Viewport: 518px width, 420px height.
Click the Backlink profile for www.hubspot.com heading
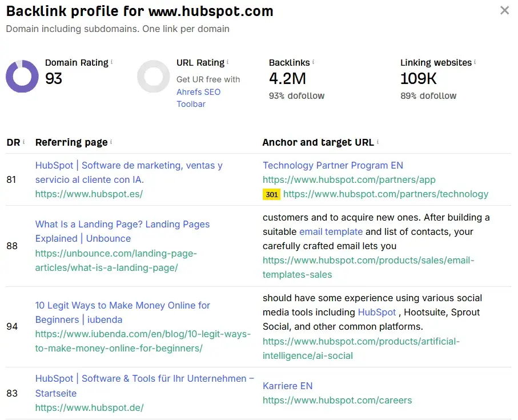point(140,11)
